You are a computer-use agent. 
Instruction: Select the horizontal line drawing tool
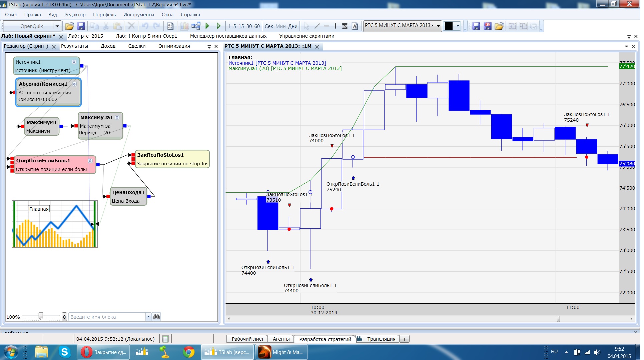coord(327,26)
